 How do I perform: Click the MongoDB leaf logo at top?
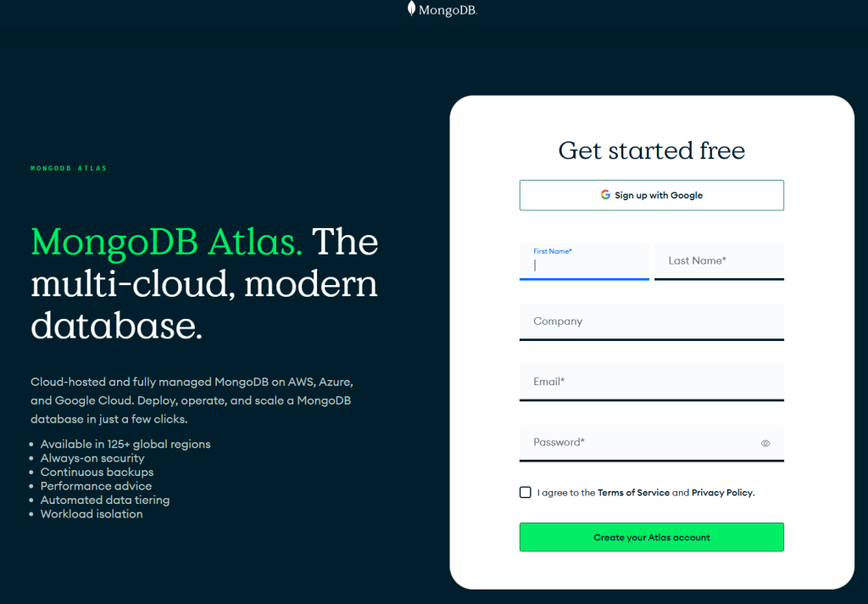[x=411, y=8]
